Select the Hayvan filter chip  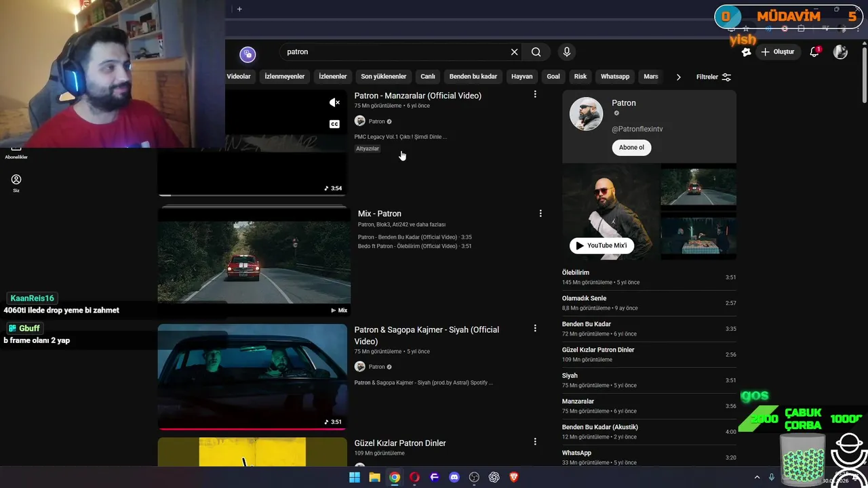coord(522,77)
